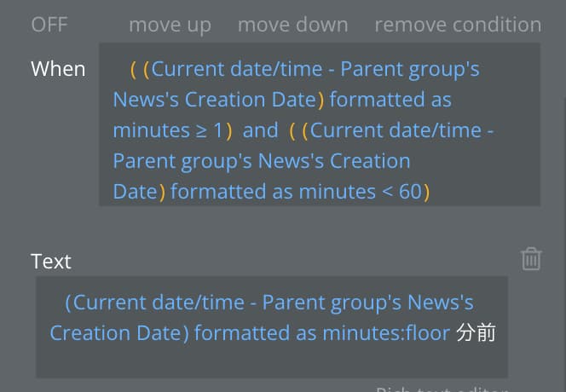Screen dimensions: 566x392
Task: Select Current date/time in the Text box
Action: pos(159,303)
